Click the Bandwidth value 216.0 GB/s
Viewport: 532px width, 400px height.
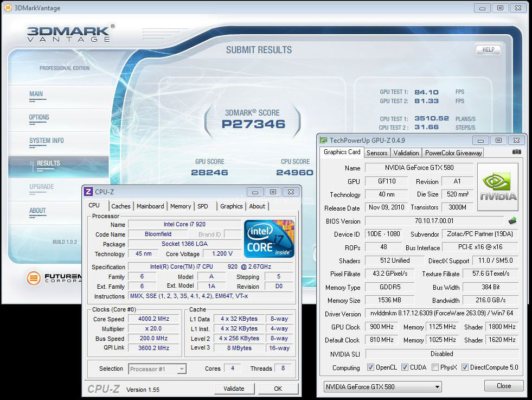click(x=491, y=300)
